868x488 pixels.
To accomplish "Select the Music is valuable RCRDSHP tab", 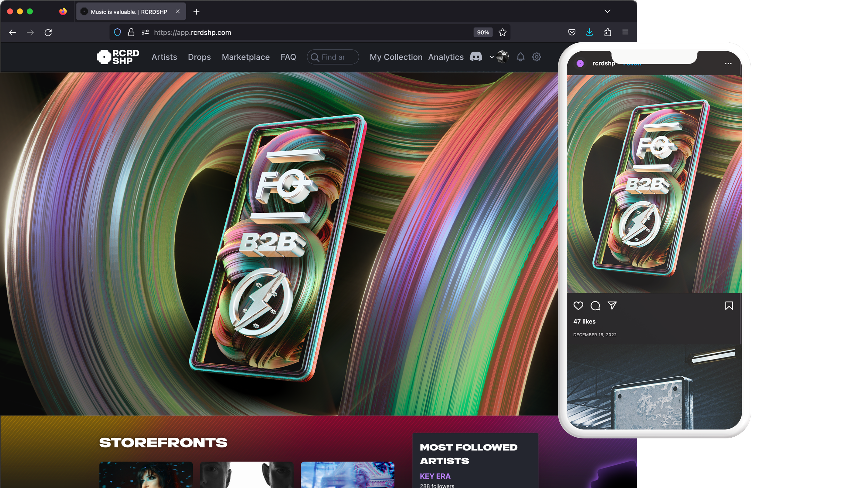I will [x=131, y=12].
